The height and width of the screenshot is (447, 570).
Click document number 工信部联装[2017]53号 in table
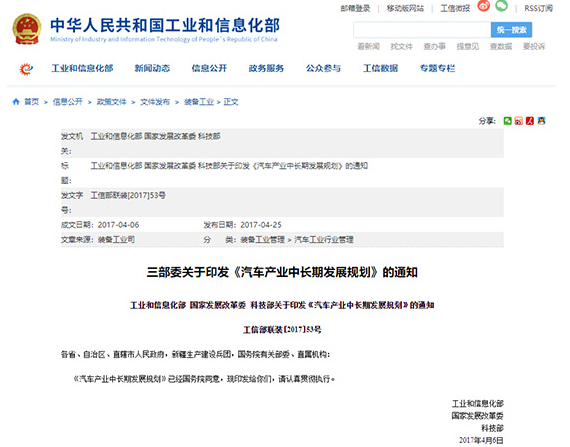128,196
